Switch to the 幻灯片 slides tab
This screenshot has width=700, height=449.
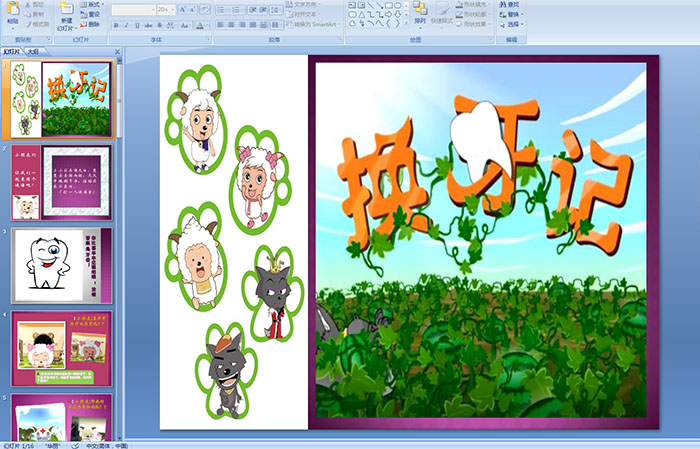pyautogui.click(x=12, y=52)
